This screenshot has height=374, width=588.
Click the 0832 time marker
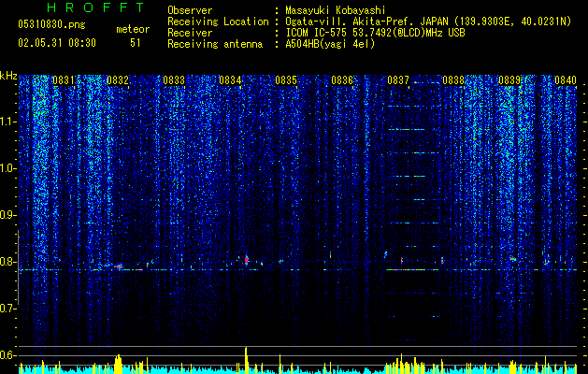coord(118,80)
